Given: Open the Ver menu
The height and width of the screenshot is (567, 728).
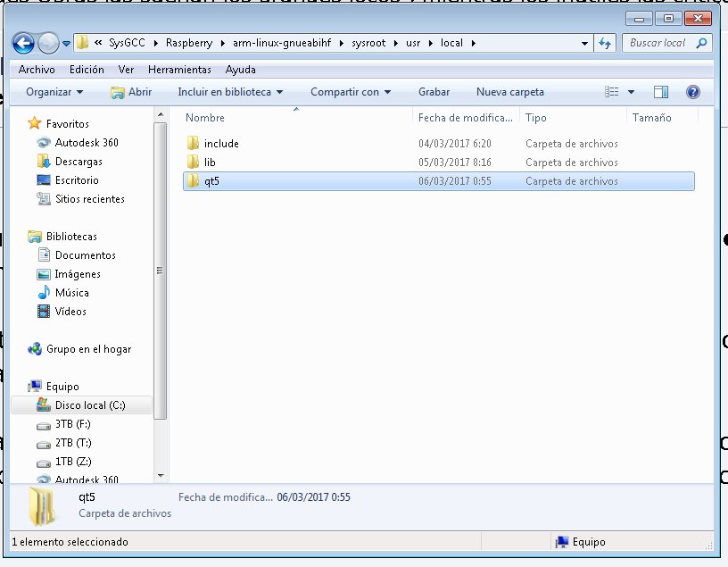Looking at the screenshot, I should click(126, 70).
